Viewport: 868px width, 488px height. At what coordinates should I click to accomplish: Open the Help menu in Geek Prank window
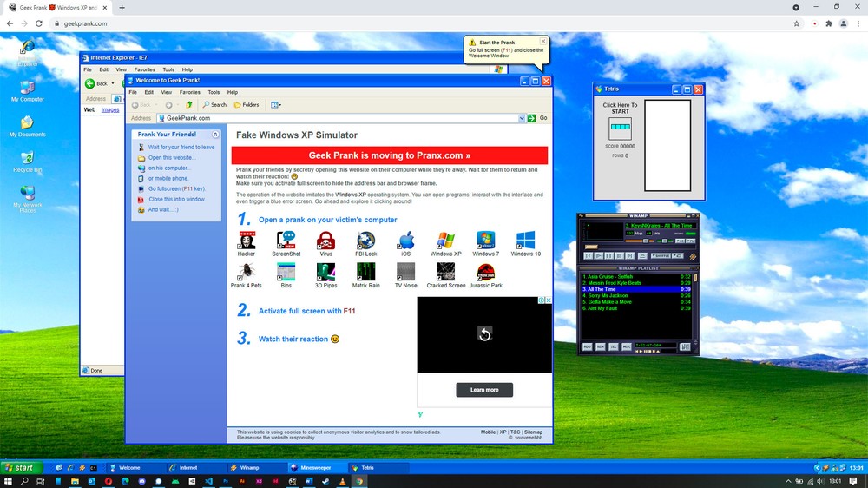[233, 93]
